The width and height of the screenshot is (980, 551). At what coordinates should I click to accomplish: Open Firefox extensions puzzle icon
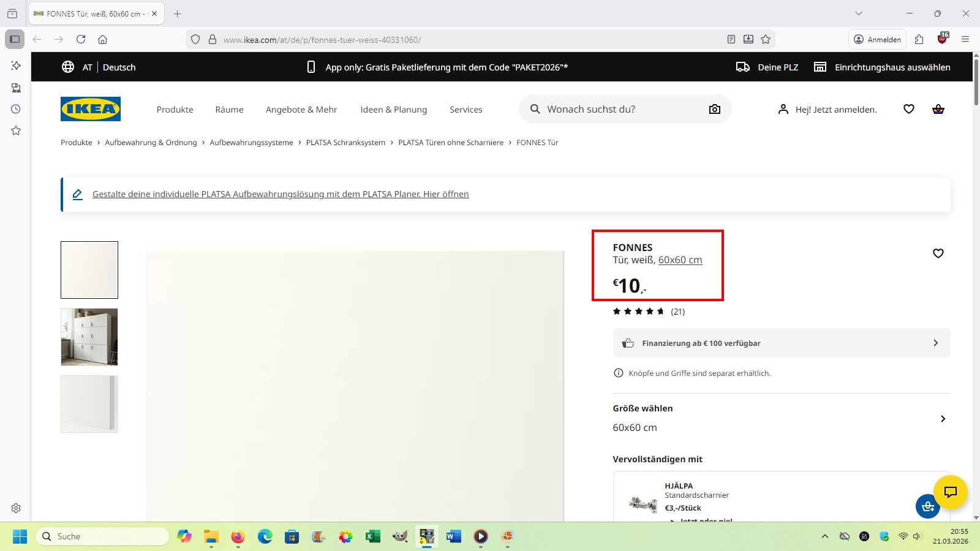(x=919, y=40)
